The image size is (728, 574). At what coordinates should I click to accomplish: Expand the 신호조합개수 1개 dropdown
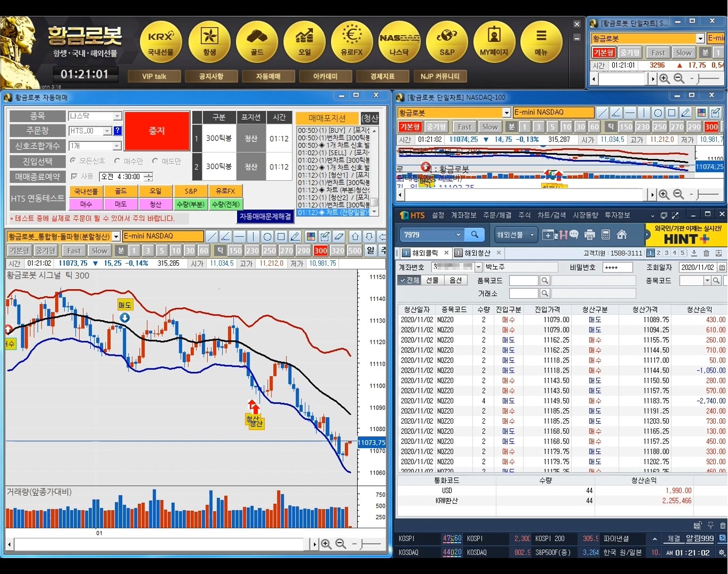point(117,146)
